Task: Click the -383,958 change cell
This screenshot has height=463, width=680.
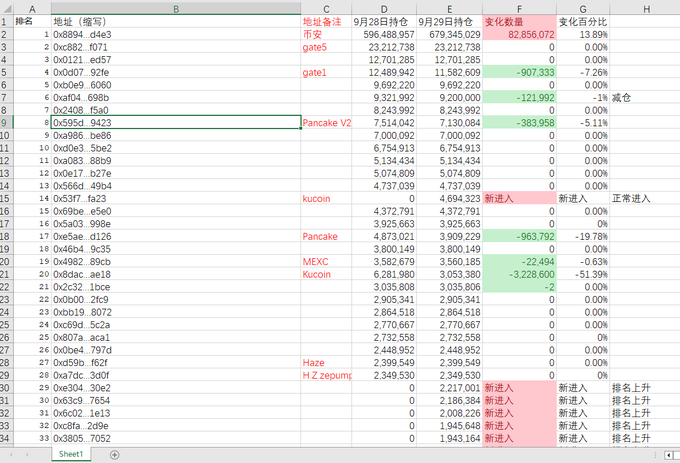Action: pos(520,123)
